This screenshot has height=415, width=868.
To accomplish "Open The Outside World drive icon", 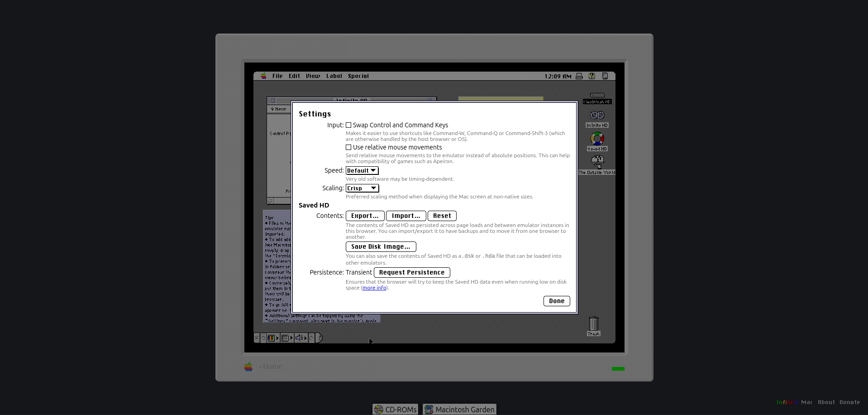I will [x=597, y=160].
